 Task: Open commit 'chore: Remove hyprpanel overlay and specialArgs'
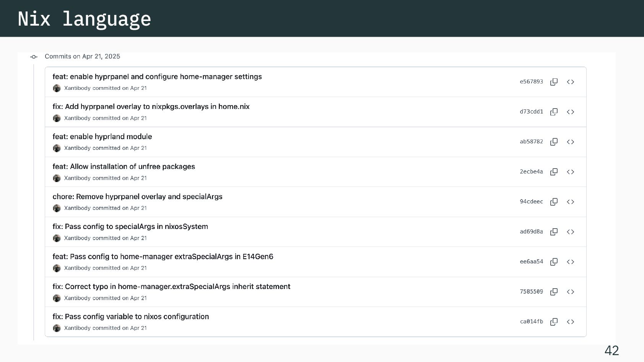(138, 196)
